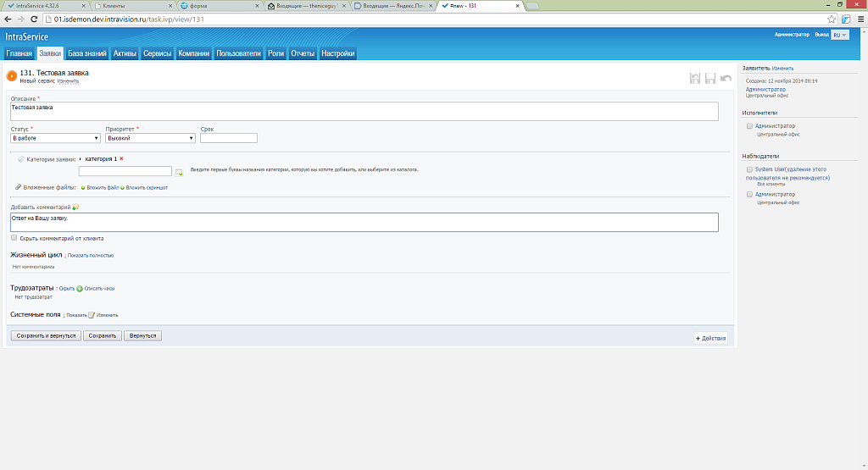Switch to the 'База знаний' tab
This screenshot has height=470, width=868.
tap(87, 53)
